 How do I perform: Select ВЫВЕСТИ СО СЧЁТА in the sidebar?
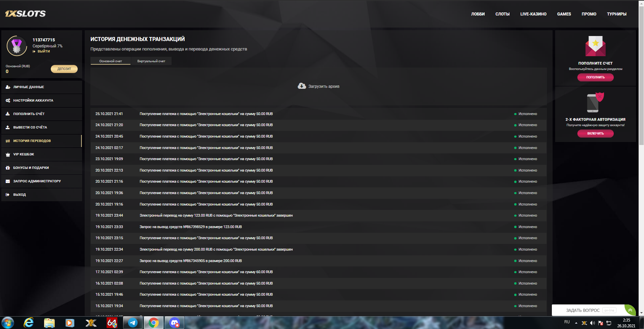[x=42, y=127]
